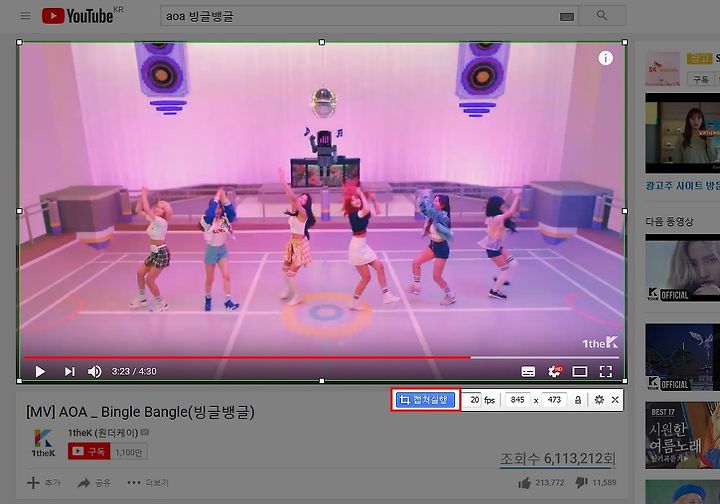Click the bottom-center selection resize handle
The width and height of the screenshot is (720, 504).
pos(322,381)
